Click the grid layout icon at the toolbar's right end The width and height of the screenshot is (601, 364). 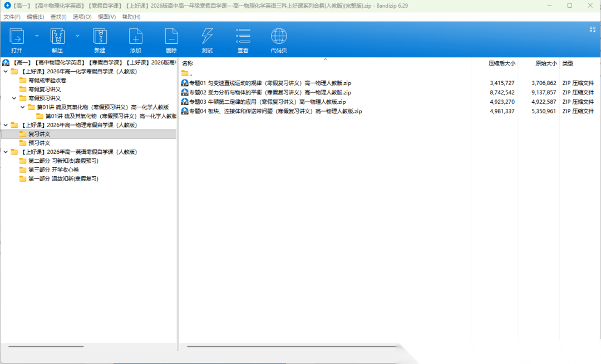593,30
